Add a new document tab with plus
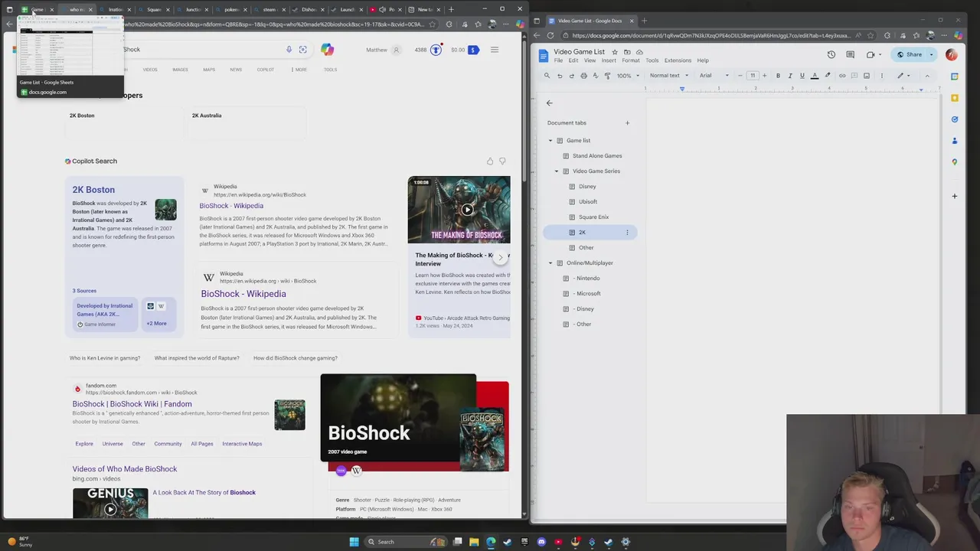This screenshot has height=551, width=980. coord(627,122)
